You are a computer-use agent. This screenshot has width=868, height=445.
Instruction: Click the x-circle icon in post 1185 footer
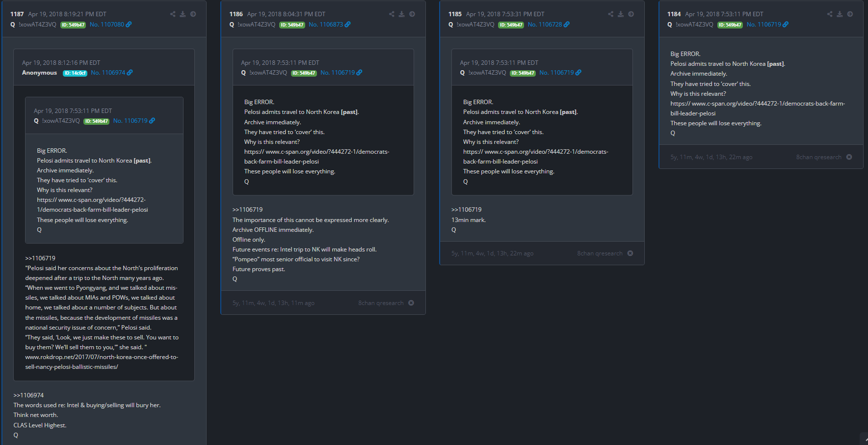click(x=630, y=253)
